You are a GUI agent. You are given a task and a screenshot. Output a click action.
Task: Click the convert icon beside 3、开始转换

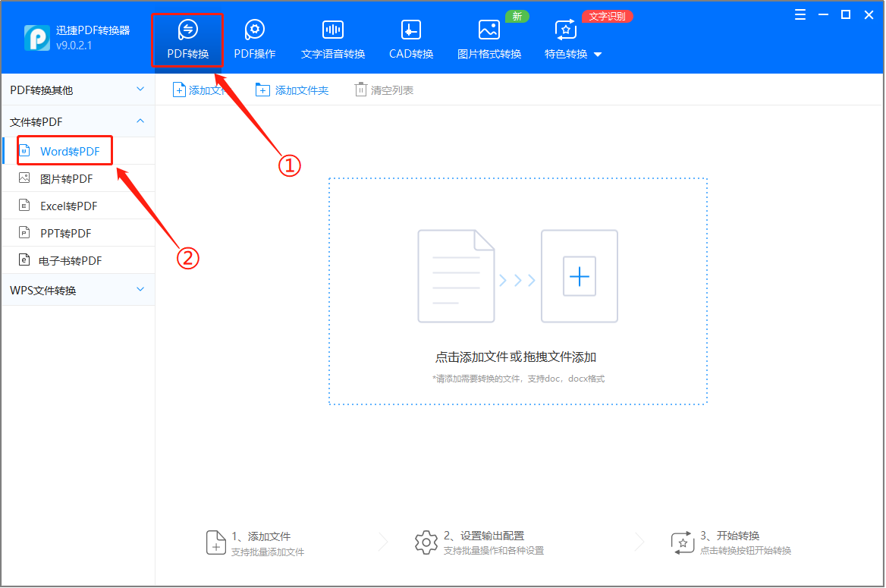pyautogui.click(x=683, y=542)
